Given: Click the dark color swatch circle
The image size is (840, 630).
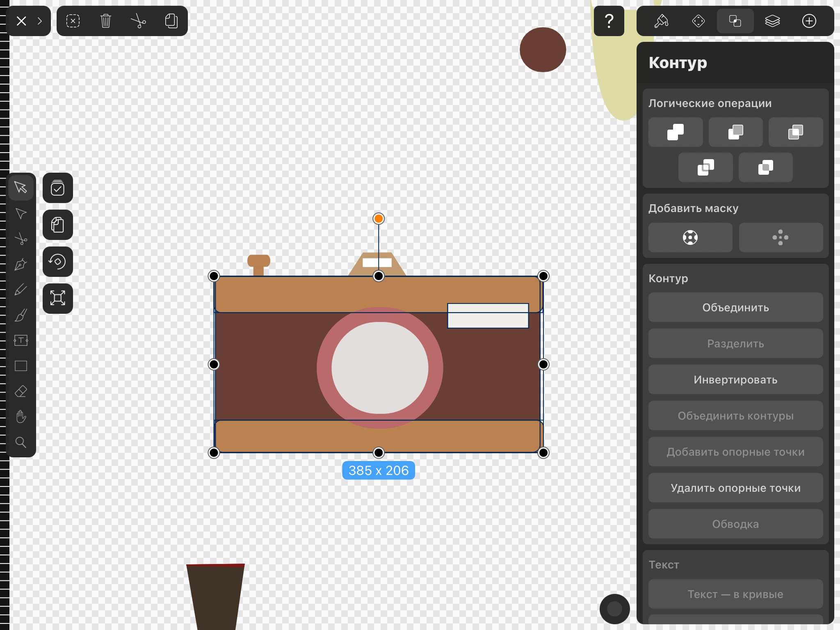Looking at the screenshot, I should (614, 609).
